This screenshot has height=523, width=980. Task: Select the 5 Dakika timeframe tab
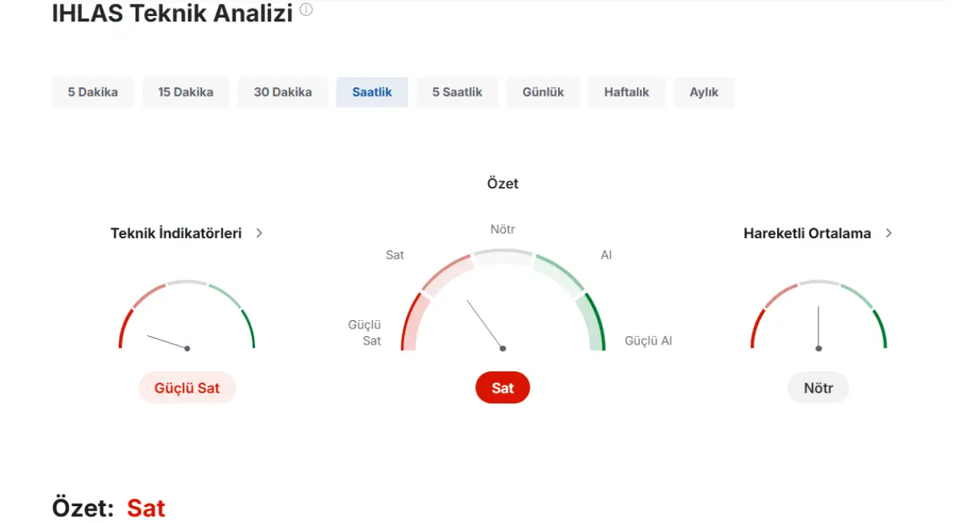[x=93, y=92]
